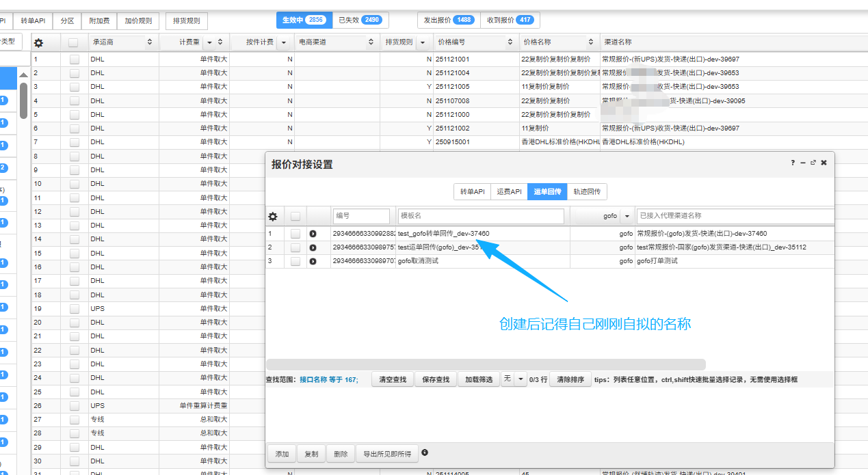Screen dimensions: 868x475
Task: Click 清空查找 button
Action: (x=393, y=379)
